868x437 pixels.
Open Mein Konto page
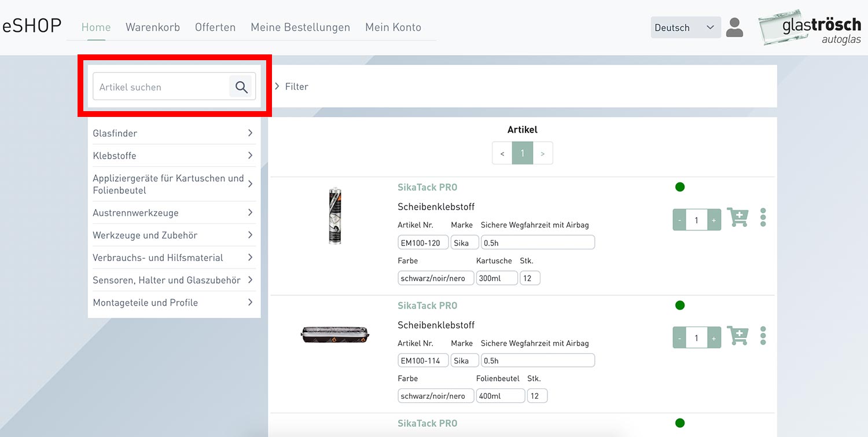click(x=393, y=27)
